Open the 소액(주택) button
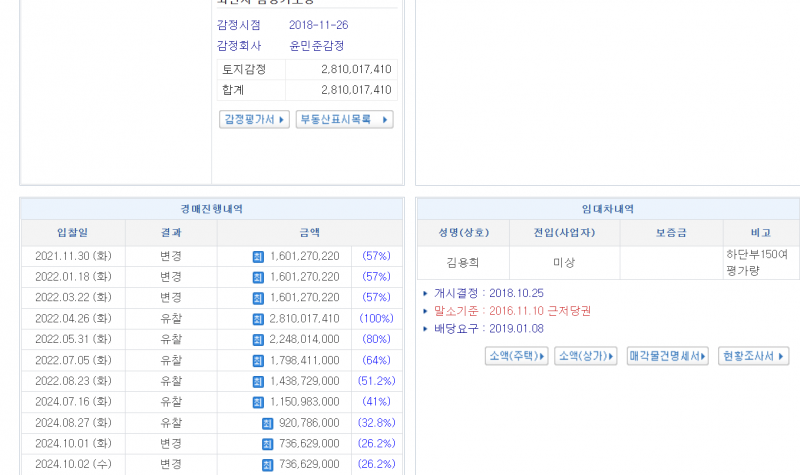The width and height of the screenshot is (800, 475). tap(516, 356)
